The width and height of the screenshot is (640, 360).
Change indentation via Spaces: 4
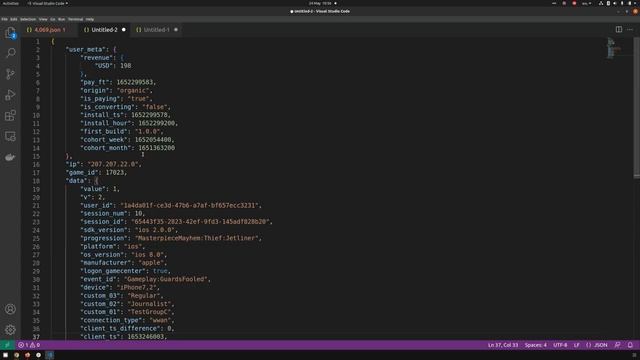(536, 345)
